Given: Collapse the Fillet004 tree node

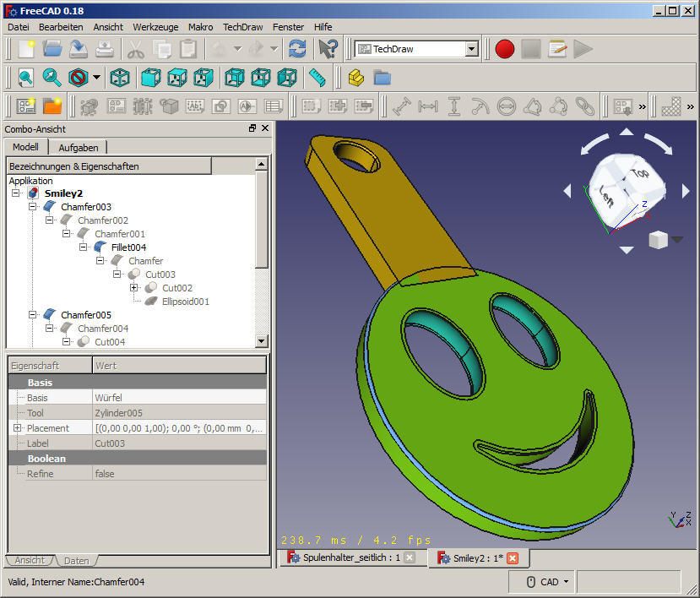Looking at the screenshot, I should (83, 247).
